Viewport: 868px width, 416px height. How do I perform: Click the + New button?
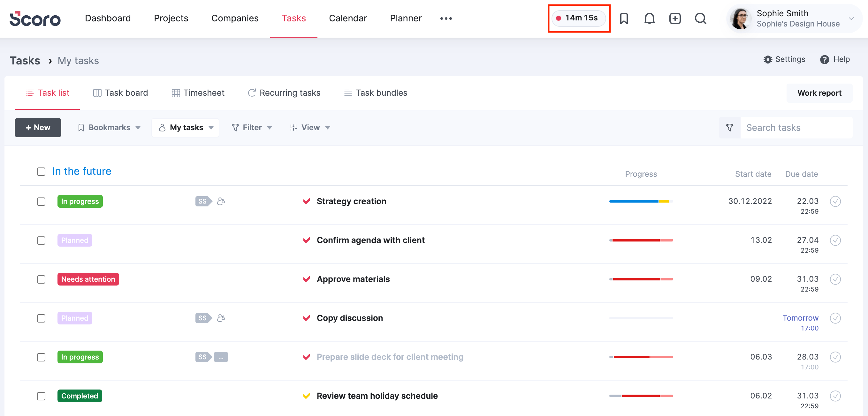[38, 128]
